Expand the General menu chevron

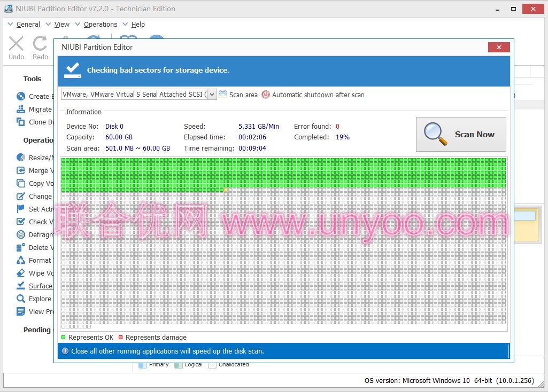[10, 24]
